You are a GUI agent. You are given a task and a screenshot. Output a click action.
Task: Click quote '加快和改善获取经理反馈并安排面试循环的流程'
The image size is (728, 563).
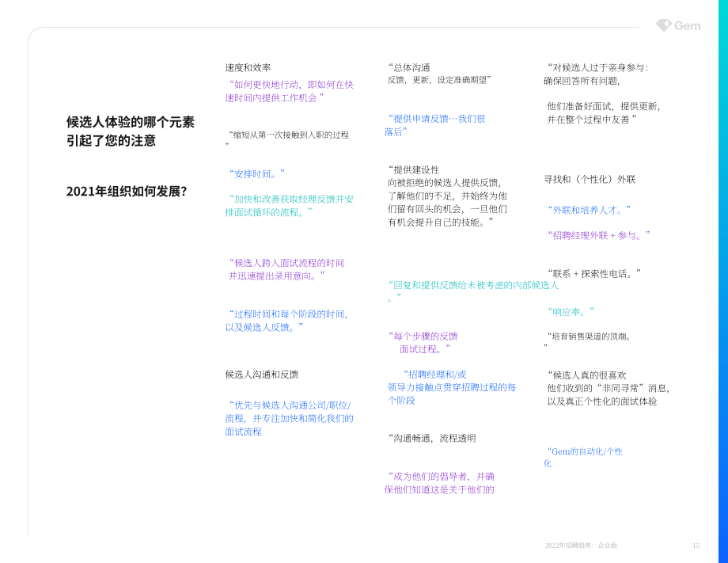click(x=290, y=206)
